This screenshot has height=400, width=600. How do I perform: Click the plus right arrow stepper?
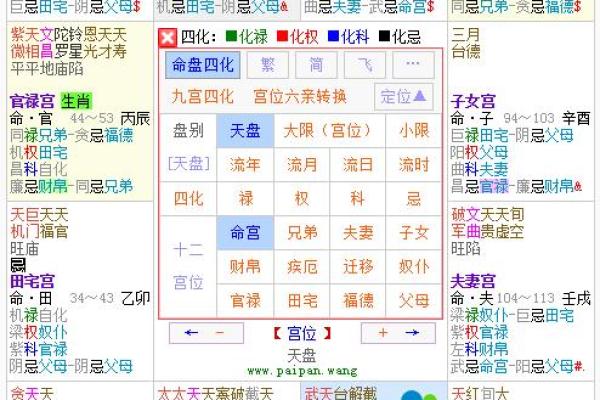tap(397, 333)
